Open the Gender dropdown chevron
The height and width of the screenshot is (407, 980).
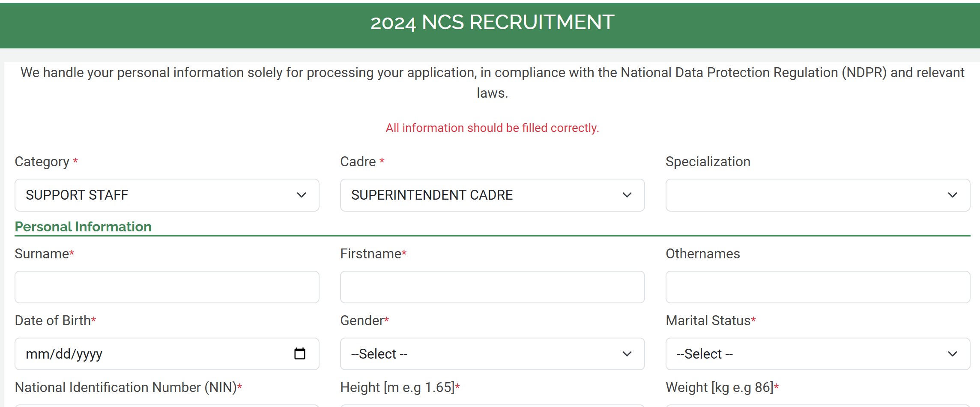click(627, 354)
